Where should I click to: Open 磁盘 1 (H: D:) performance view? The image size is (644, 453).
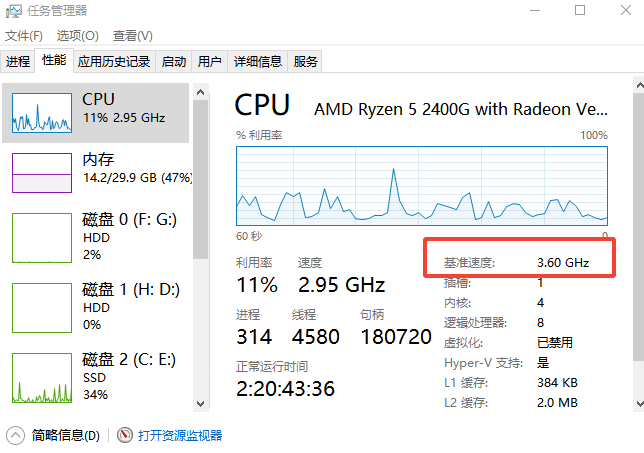pyautogui.click(x=97, y=307)
